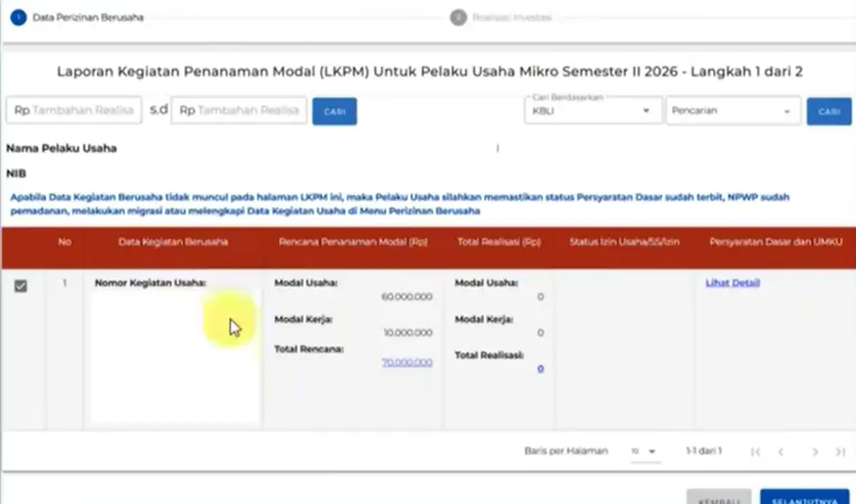The height and width of the screenshot is (504, 856).
Task: Click the Total Realisasi (Rp) column header
Action: coord(499,242)
